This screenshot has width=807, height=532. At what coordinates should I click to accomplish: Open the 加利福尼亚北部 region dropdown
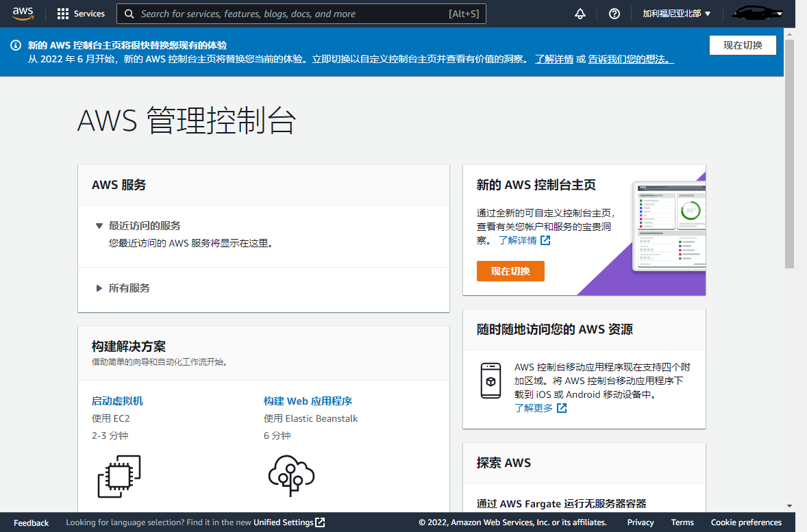pos(676,14)
